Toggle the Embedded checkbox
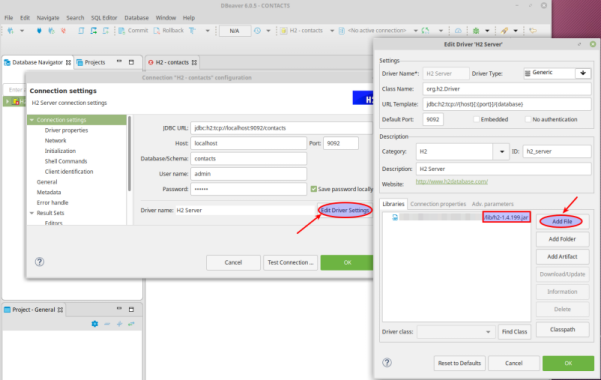601x380 pixels. click(476, 119)
